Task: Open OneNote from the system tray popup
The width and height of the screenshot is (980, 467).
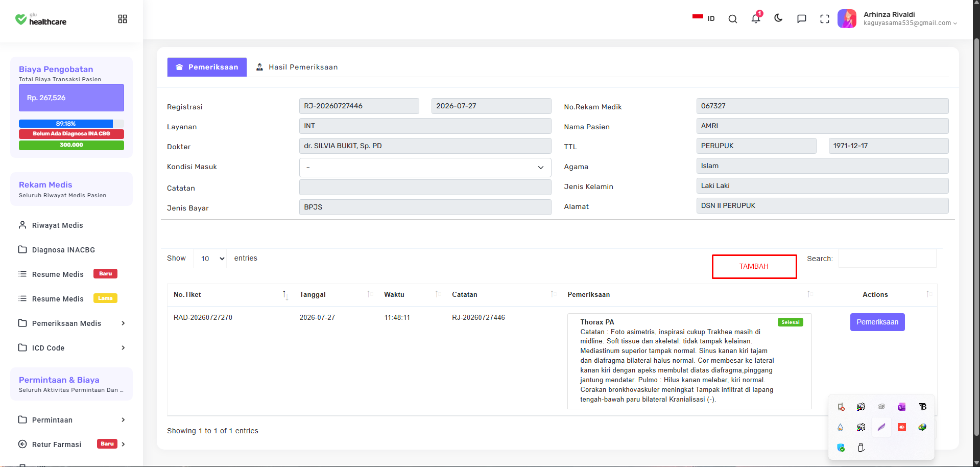Action: [902, 407]
